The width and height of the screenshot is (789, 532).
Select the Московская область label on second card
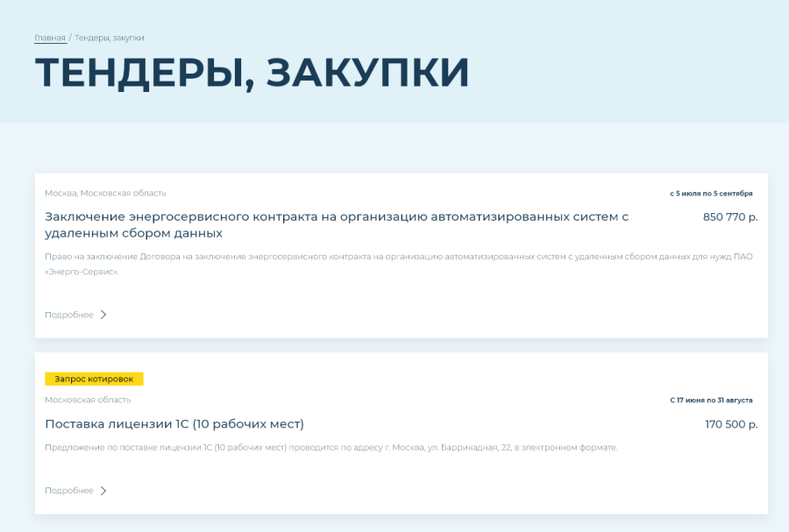88,400
